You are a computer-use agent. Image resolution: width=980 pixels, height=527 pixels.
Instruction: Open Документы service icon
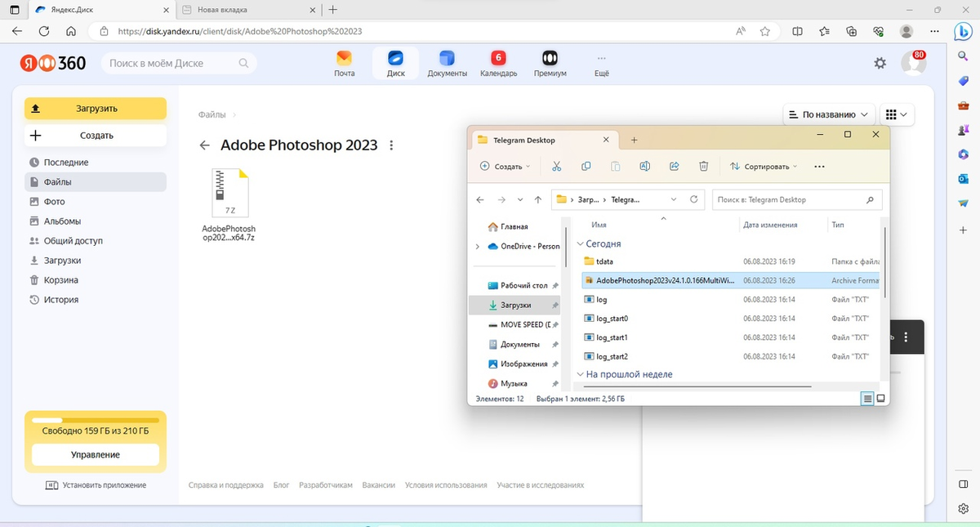[447, 64]
